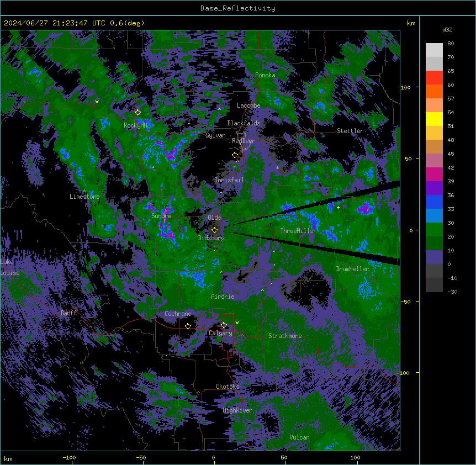Click the yellow diamond marker above RockyMH

click(138, 113)
